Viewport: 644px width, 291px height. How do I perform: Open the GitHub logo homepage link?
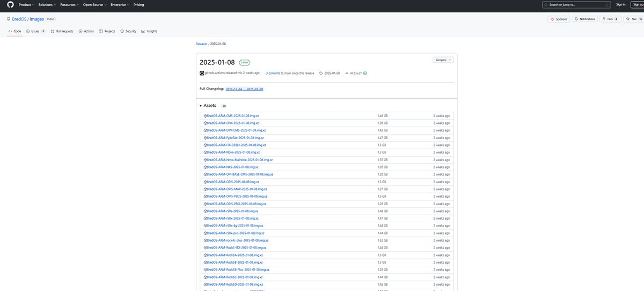click(9, 4)
